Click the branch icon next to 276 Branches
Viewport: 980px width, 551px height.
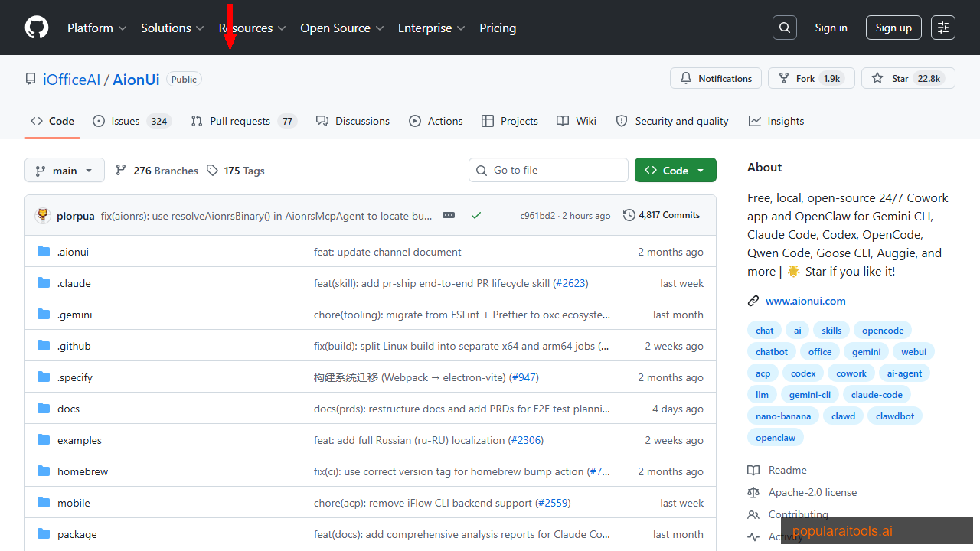122,170
